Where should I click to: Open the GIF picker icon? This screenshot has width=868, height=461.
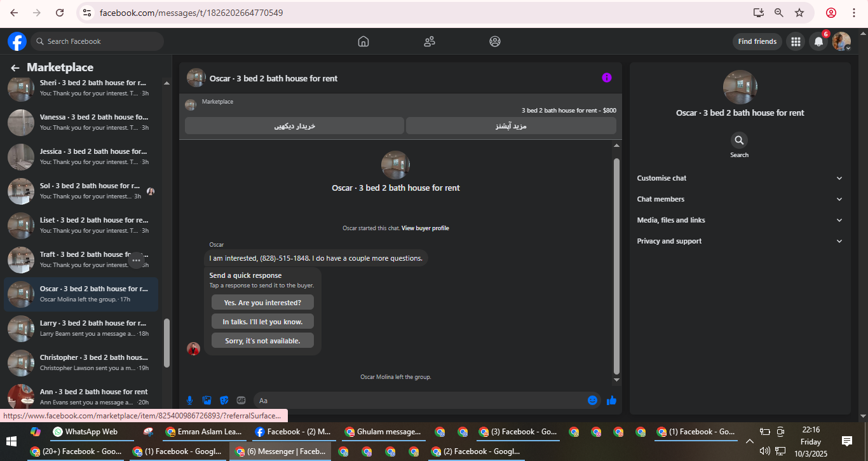(241, 400)
